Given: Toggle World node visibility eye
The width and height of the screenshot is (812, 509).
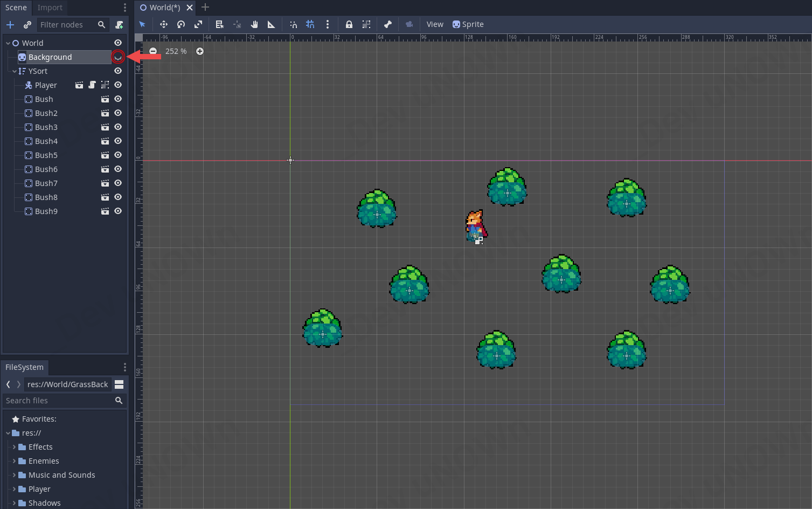Looking at the screenshot, I should pyautogui.click(x=118, y=43).
